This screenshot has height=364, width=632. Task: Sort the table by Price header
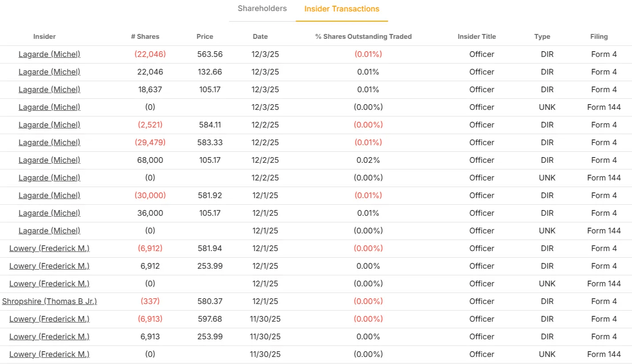pyautogui.click(x=205, y=37)
